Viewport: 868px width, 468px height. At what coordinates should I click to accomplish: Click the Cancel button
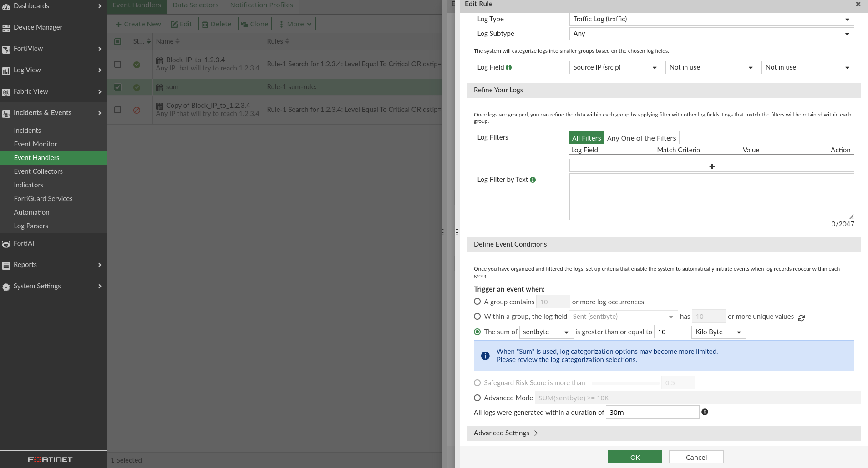tap(695, 457)
